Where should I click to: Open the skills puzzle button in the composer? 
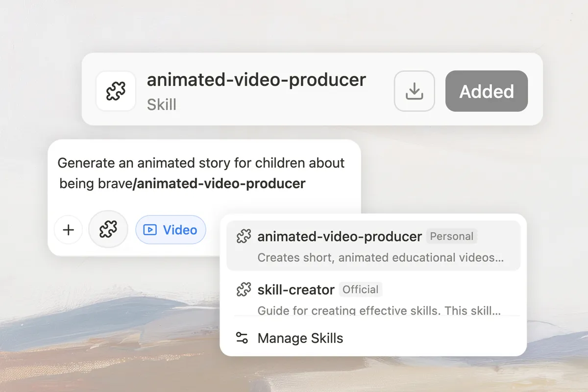click(x=108, y=229)
